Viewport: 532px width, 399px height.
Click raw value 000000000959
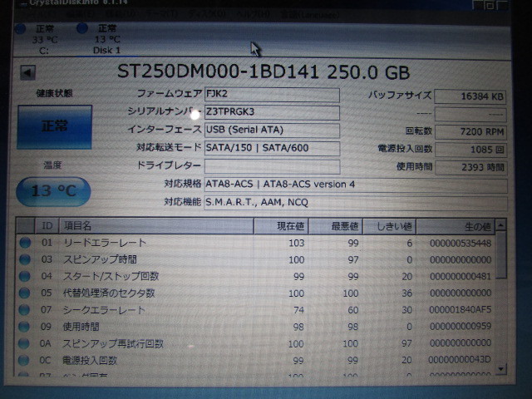[461, 327]
